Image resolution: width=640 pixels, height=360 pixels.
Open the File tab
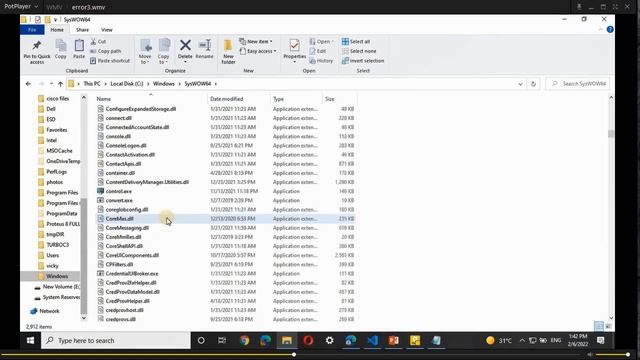coord(32,30)
